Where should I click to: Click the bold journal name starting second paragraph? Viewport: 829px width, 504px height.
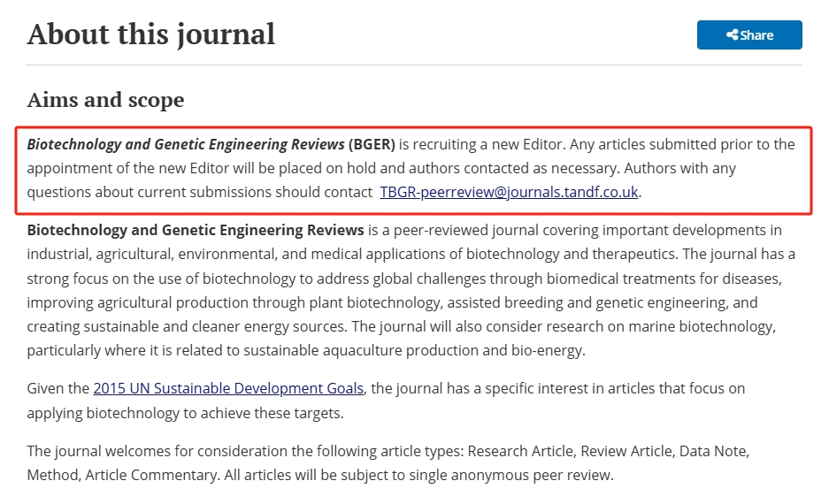pos(196,231)
